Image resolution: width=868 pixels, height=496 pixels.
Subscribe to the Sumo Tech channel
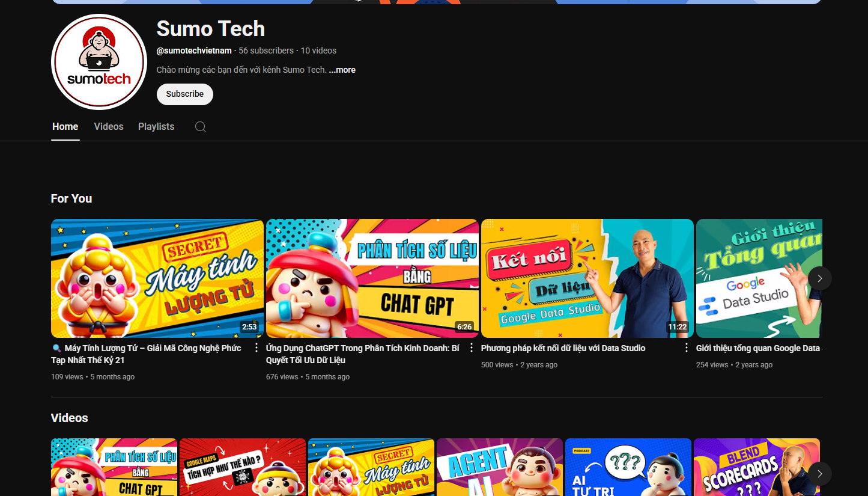185,94
